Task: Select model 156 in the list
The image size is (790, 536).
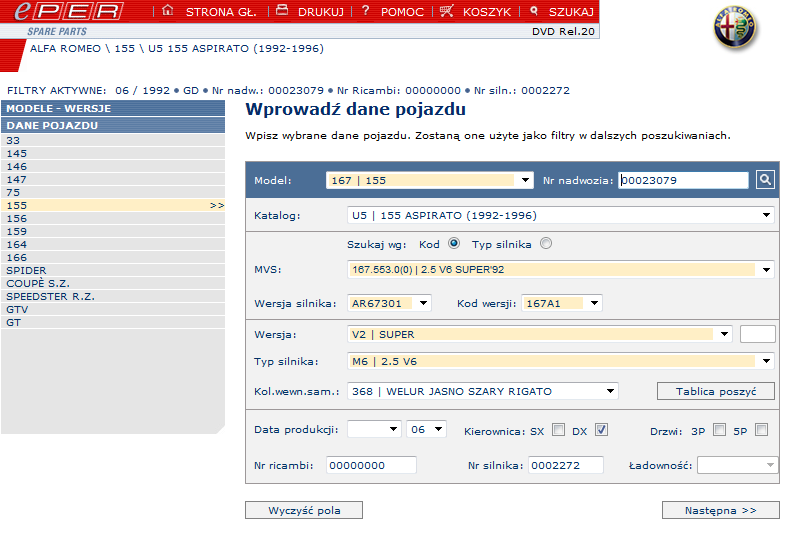Action: pos(113,219)
